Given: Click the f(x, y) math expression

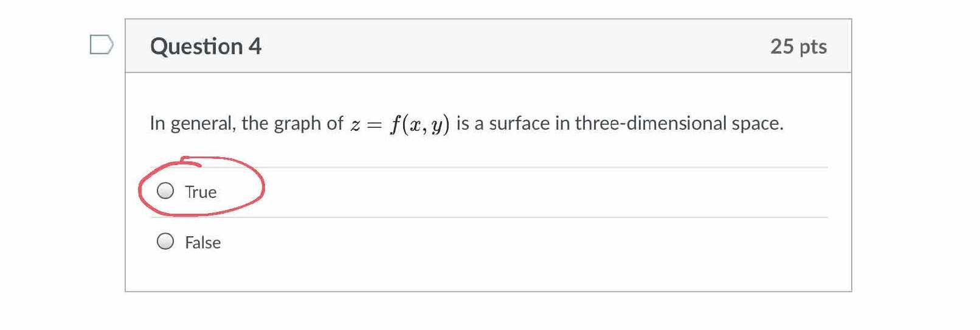Looking at the screenshot, I should coord(419,124).
